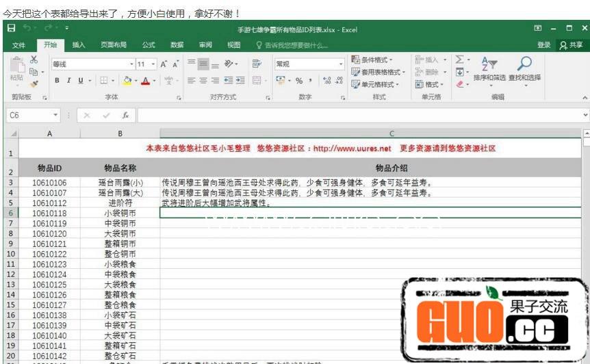Toggle right text alignment
Screen dimensions: 590x364
(x=215, y=80)
